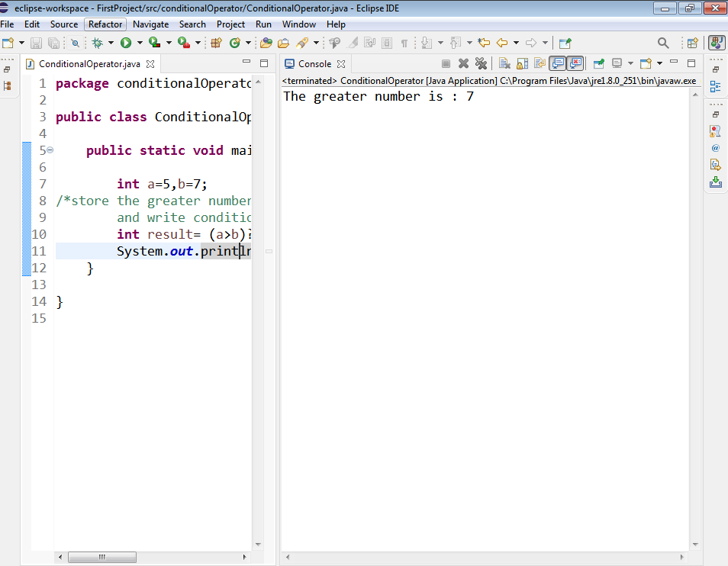This screenshot has width=728, height=566.
Task: Click the Display Selected Console icon
Action: 617,63
